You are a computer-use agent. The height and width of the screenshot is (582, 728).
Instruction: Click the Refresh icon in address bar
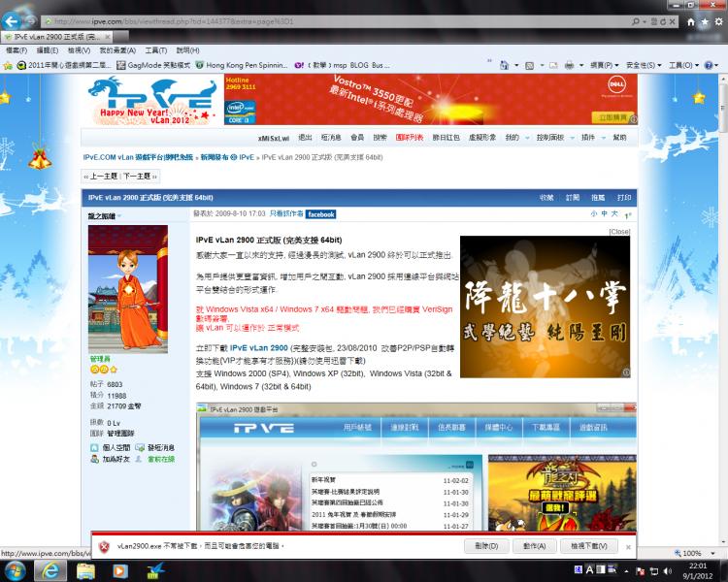(663, 21)
